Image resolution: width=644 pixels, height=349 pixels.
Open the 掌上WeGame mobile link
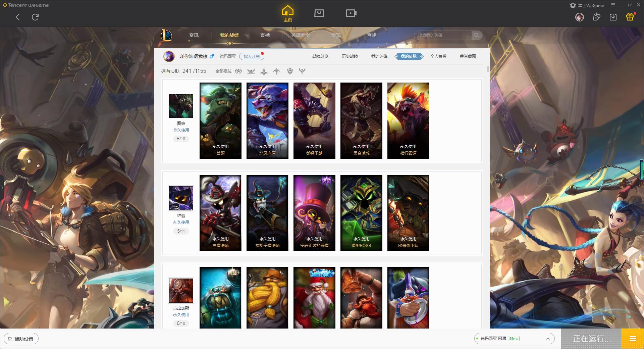click(587, 5)
